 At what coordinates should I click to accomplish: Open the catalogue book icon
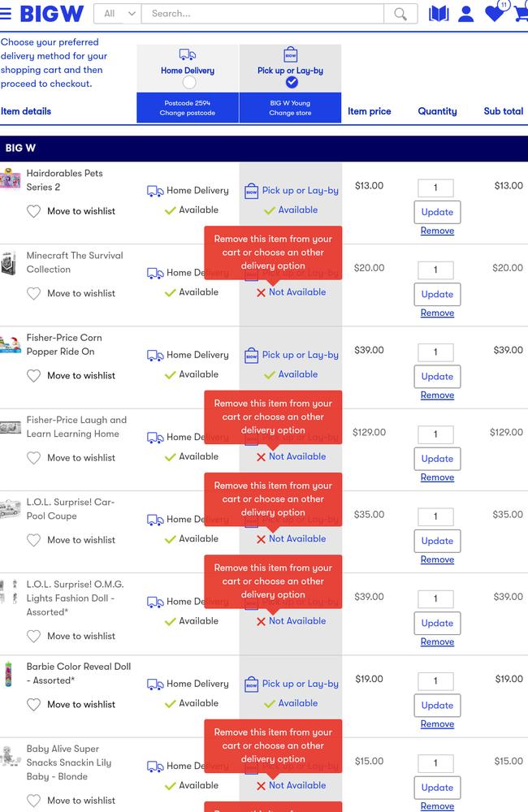click(x=439, y=14)
